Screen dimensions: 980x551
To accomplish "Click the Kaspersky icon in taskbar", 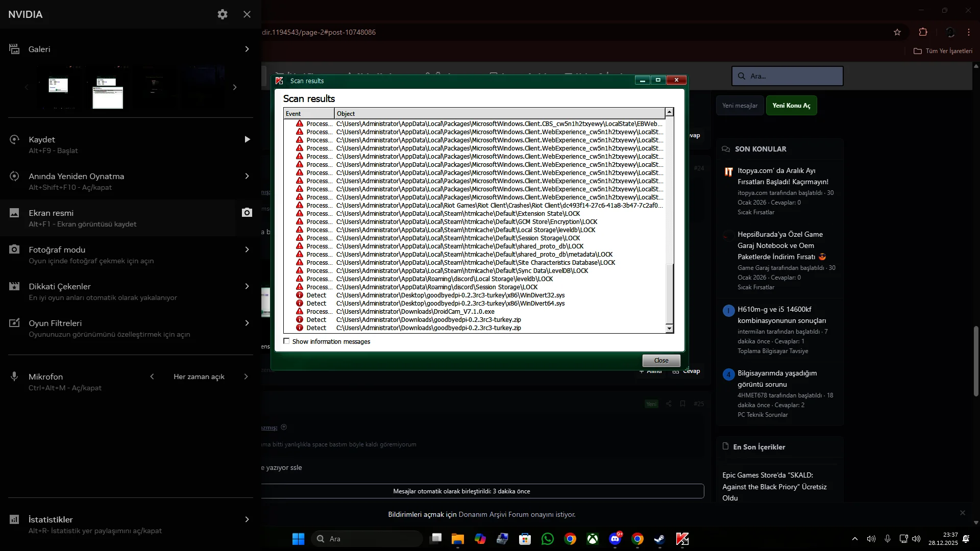I will coord(682,539).
